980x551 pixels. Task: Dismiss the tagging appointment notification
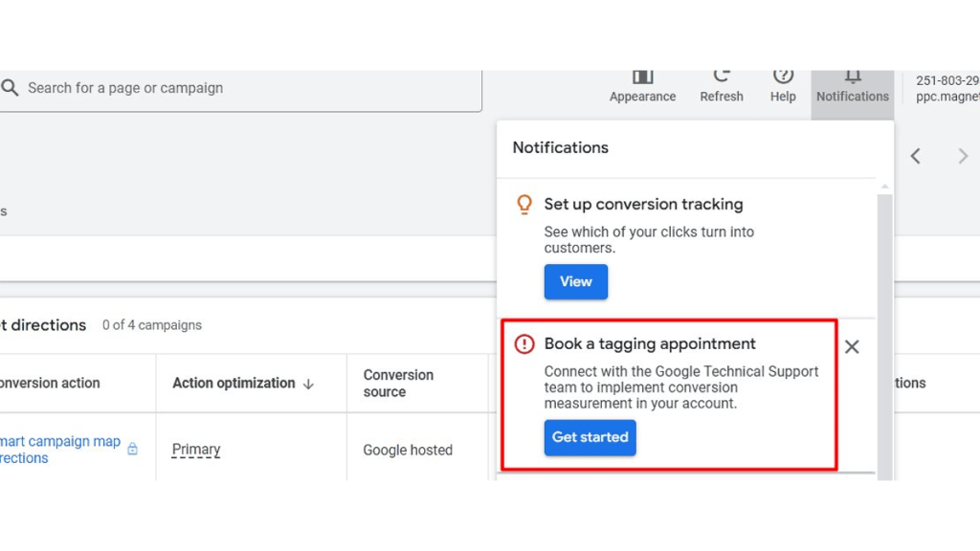[x=852, y=346]
